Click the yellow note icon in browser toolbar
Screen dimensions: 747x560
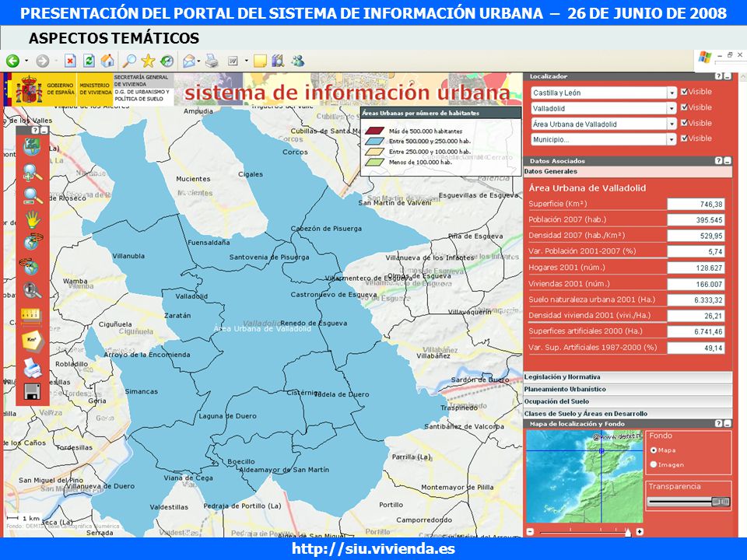coord(260,61)
